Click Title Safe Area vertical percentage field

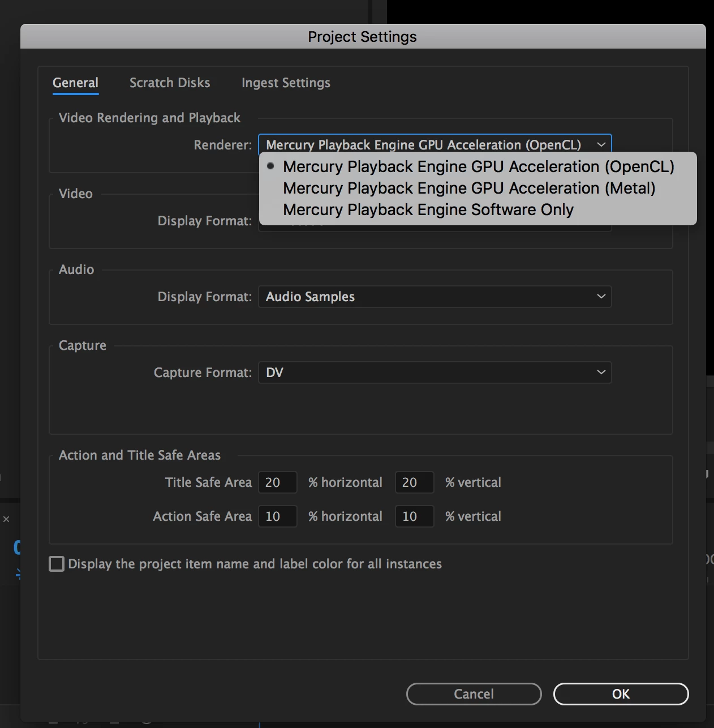(x=415, y=482)
